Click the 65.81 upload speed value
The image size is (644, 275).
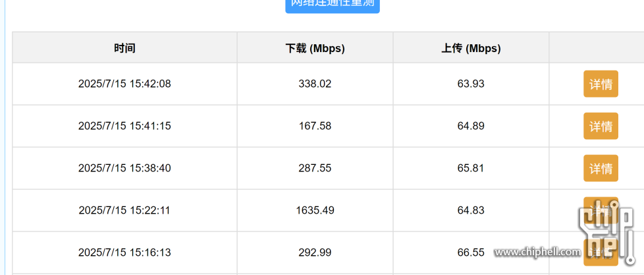471,168
